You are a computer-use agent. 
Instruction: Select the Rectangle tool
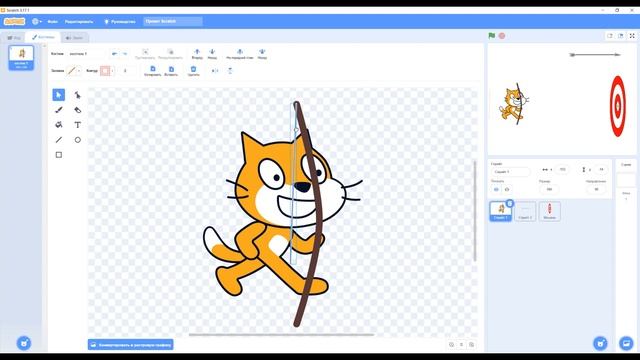point(58,155)
